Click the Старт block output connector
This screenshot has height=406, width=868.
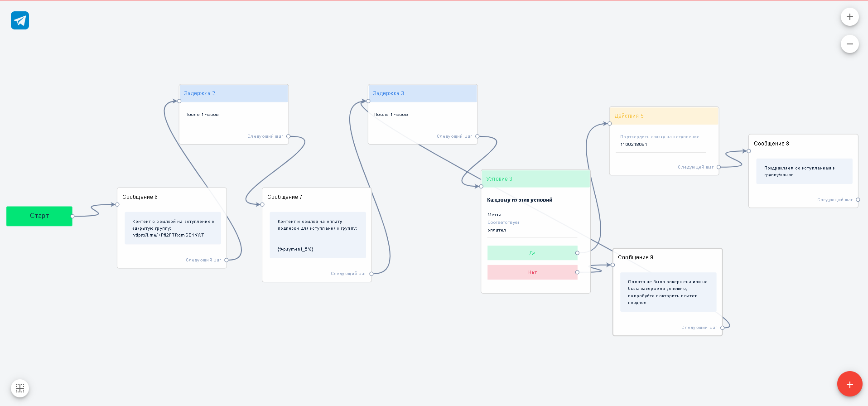click(x=72, y=216)
